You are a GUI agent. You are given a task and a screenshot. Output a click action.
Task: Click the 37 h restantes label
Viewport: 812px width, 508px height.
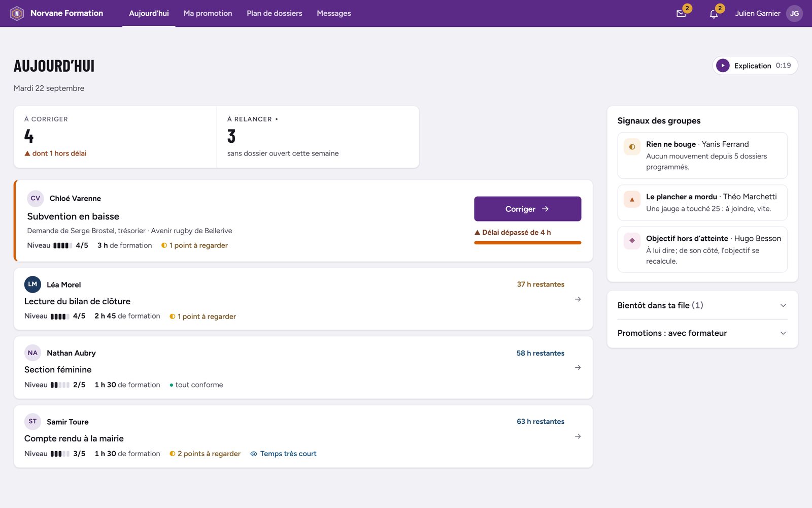tap(540, 284)
